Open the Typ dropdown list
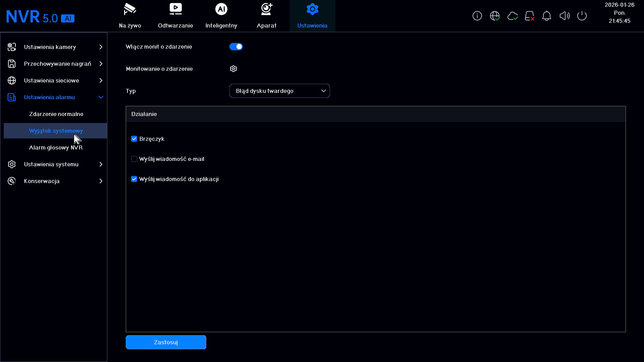This screenshot has height=362, width=644. (280, 91)
